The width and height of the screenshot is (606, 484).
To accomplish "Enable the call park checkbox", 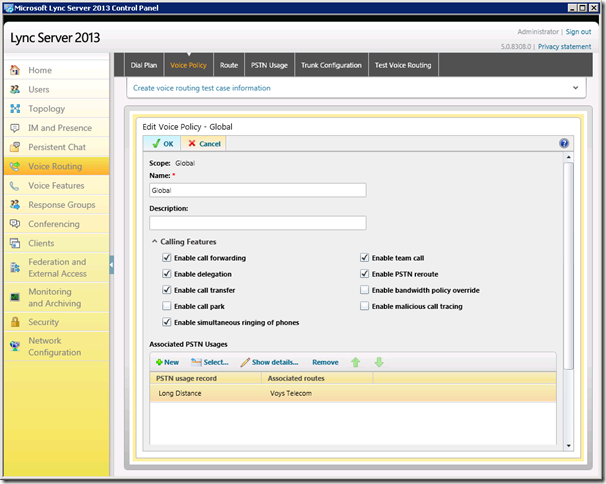I will pos(167,306).
